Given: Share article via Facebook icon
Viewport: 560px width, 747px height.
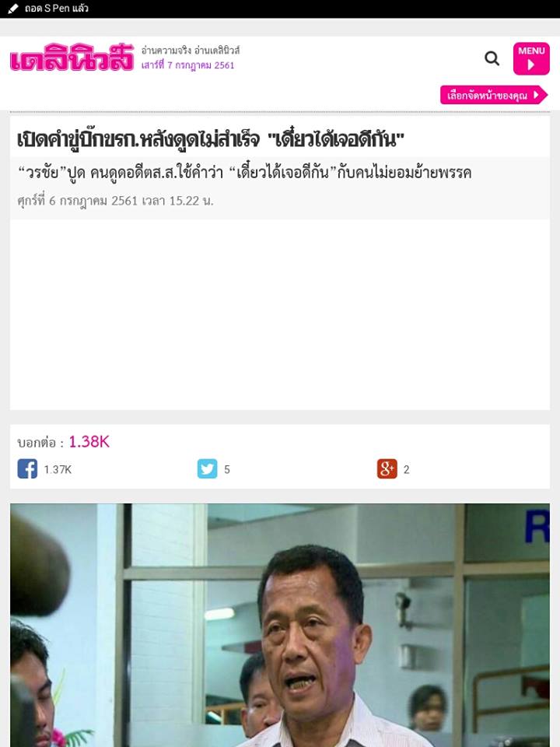Looking at the screenshot, I should (x=27, y=468).
